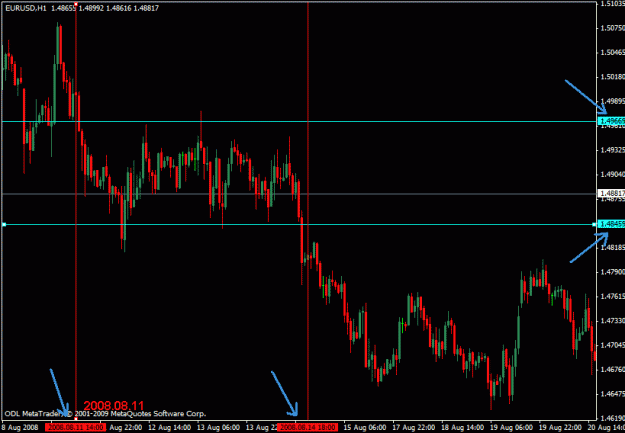
Task: Click the 19 Aug 06:00 time axis label
Action: click(x=511, y=427)
